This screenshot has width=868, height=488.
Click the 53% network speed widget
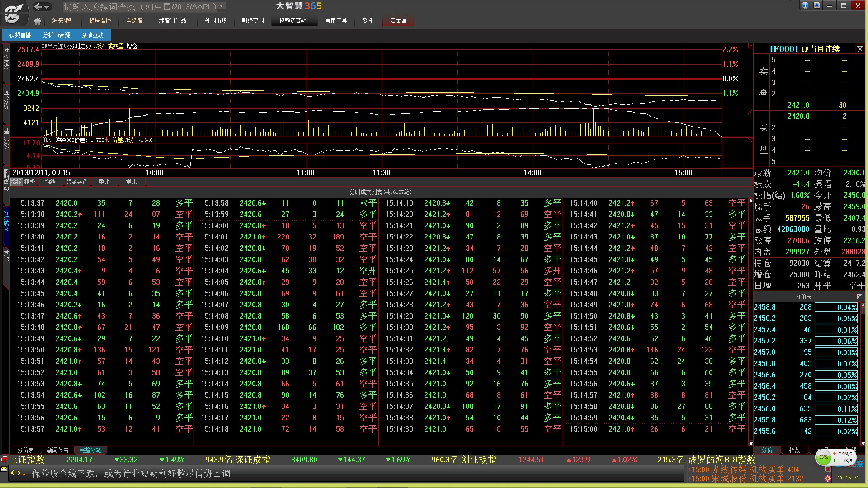[835, 457]
